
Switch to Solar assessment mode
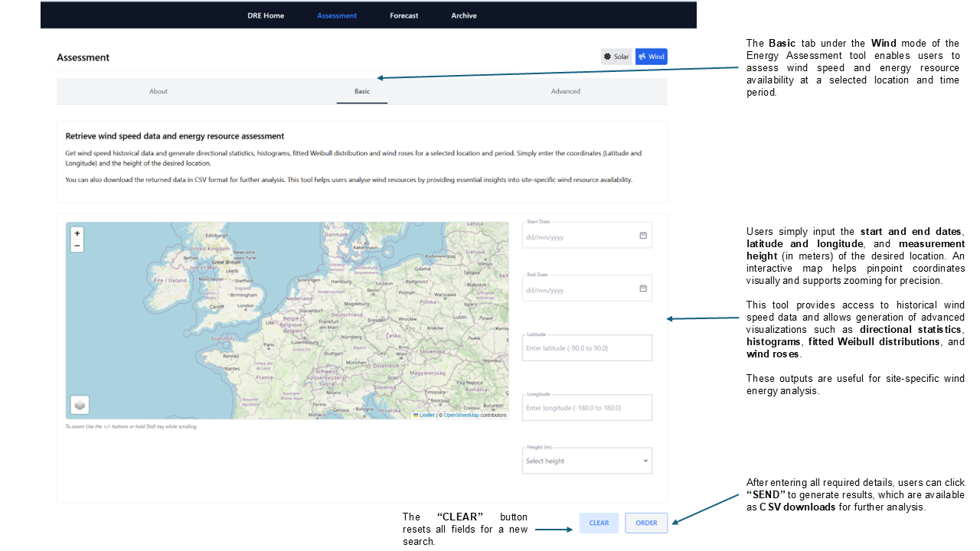pos(616,57)
